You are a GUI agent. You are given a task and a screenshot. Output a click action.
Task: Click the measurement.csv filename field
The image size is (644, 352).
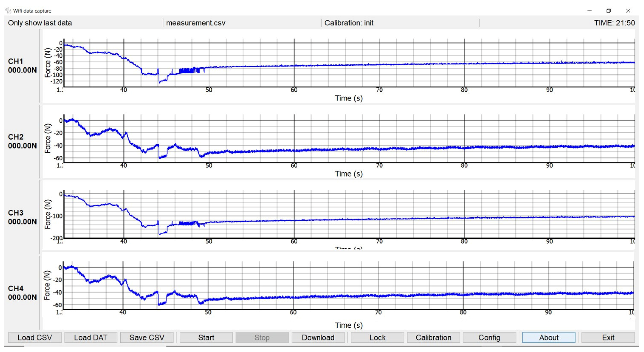point(196,23)
